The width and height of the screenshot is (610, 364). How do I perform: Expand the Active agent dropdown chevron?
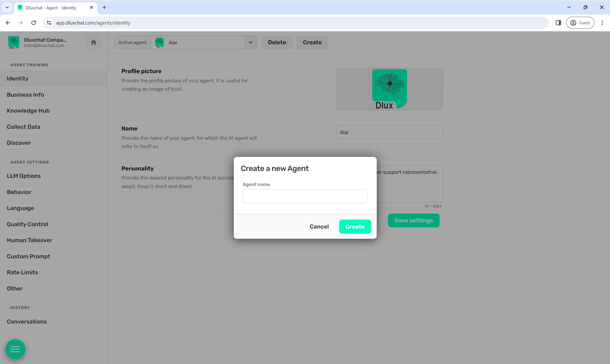(250, 42)
